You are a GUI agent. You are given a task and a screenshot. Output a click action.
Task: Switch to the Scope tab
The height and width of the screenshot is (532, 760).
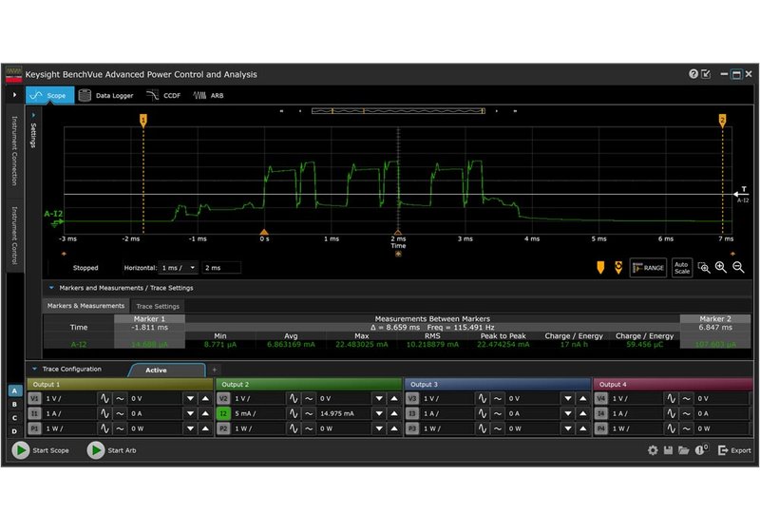point(49,95)
